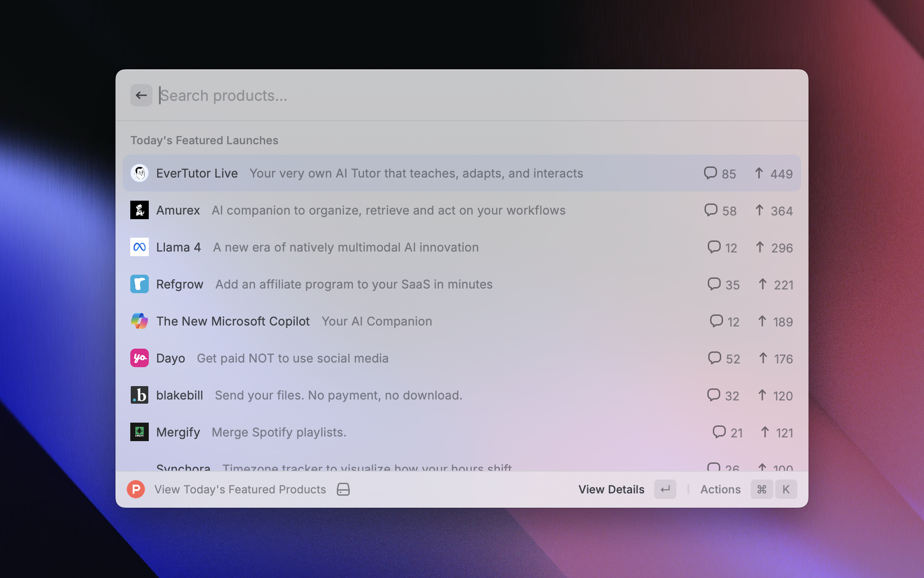This screenshot has height=578, width=924.
Task: Click the Product Hunt logo in footer
Action: pos(136,489)
